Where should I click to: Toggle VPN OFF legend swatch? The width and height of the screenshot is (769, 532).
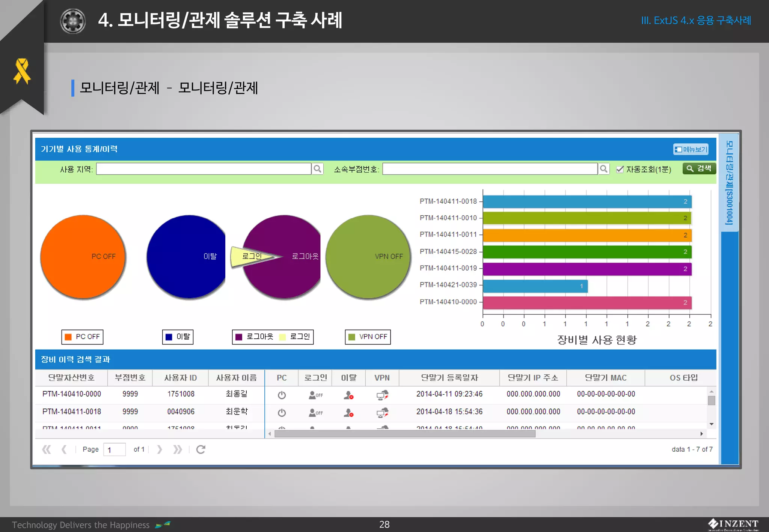[x=352, y=337]
